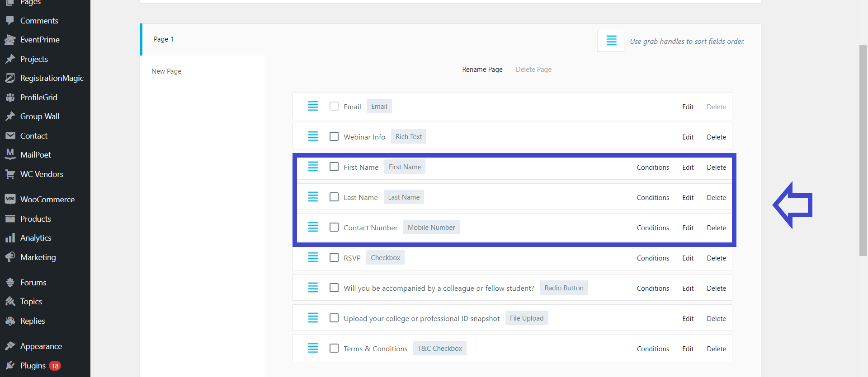
Task: Click the Appearance brush icon
Action: click(10, 346)
